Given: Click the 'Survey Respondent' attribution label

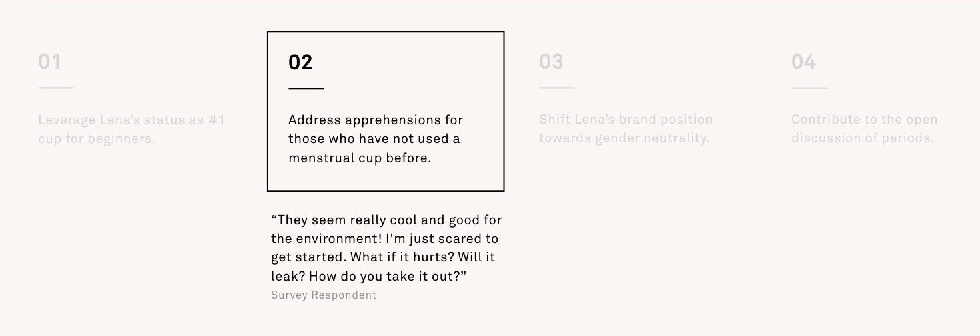Looking at the screenshot, I should [324, 295].
